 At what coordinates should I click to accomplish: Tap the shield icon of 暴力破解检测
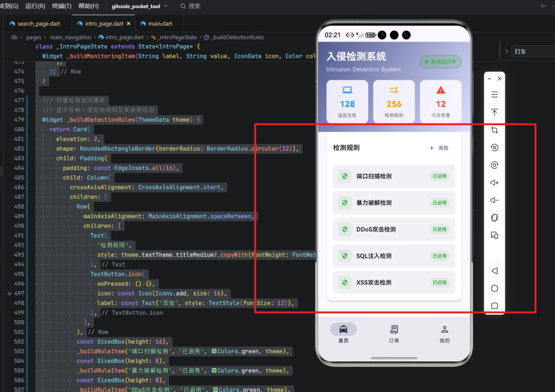(344, 203)
